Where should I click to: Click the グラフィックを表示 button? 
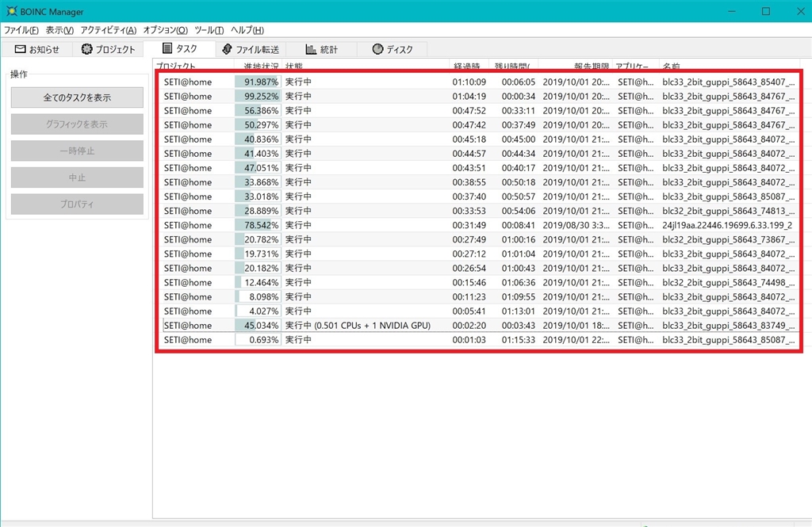[77, 124]
